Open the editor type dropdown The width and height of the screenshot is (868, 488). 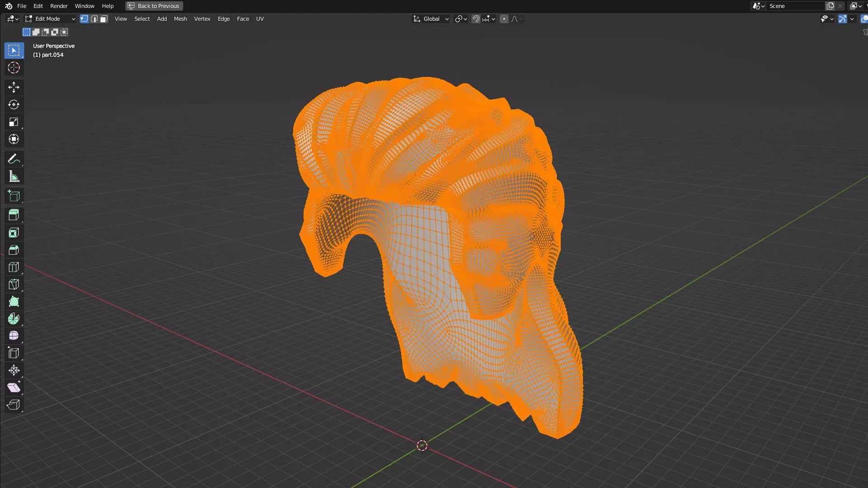pyautogui.click(x=13, y=19)
